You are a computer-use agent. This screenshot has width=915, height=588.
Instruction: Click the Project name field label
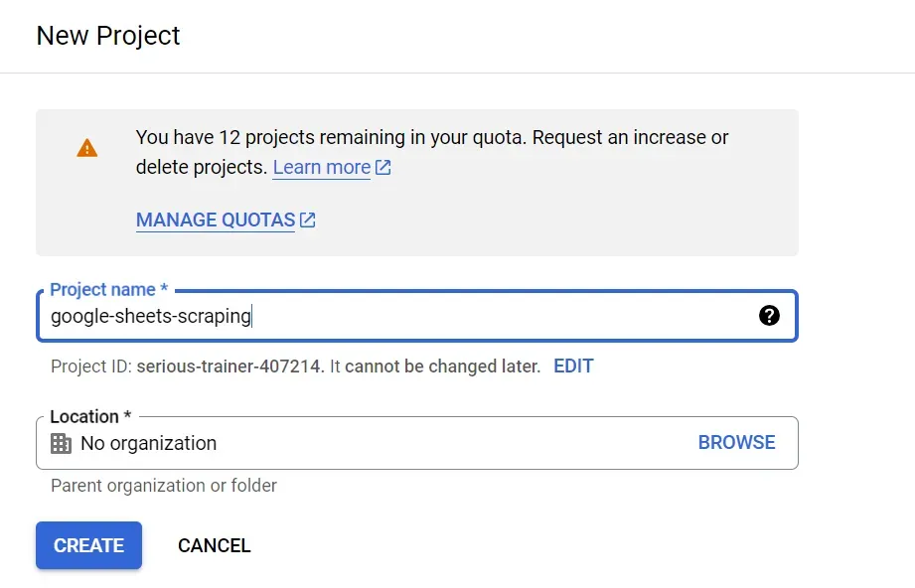pyautogui.click(x=104, y=289)
